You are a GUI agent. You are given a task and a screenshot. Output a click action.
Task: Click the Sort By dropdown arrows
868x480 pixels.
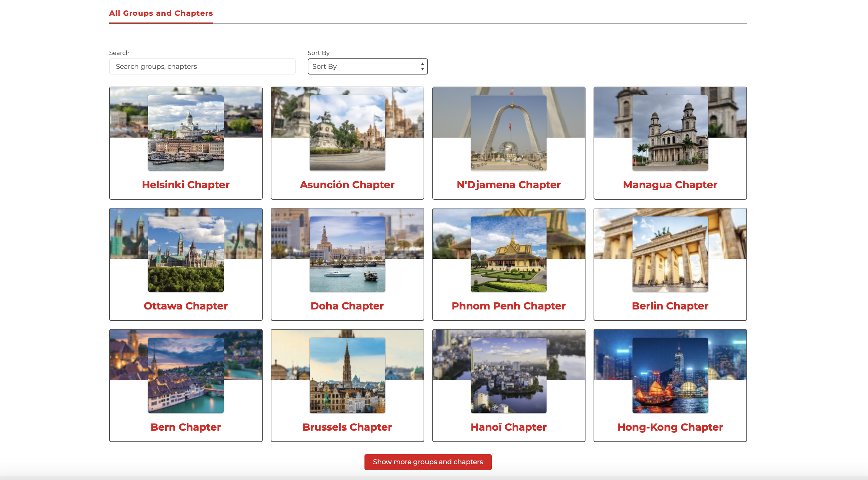(x=422, y=66)
